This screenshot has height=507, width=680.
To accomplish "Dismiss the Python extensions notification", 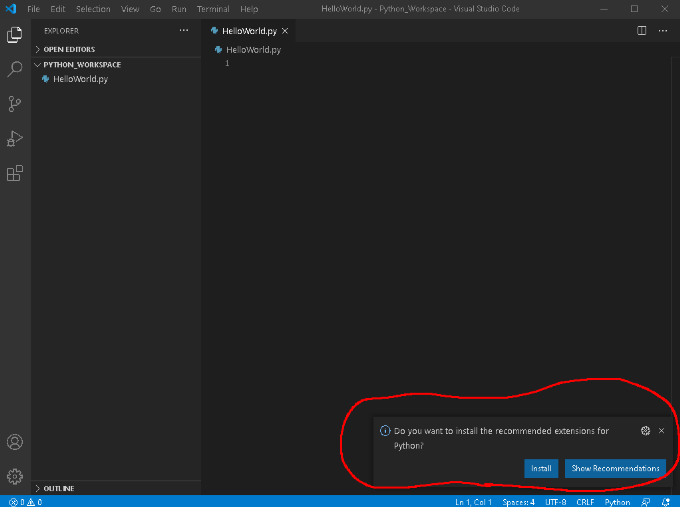I will [x=661, y=430].
